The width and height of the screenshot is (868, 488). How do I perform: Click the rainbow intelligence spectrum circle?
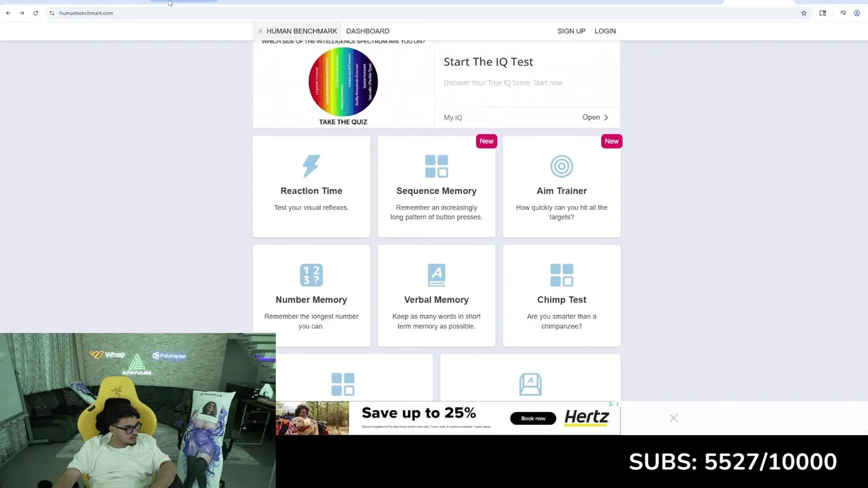pyautogui.click(x=343, y=81)
